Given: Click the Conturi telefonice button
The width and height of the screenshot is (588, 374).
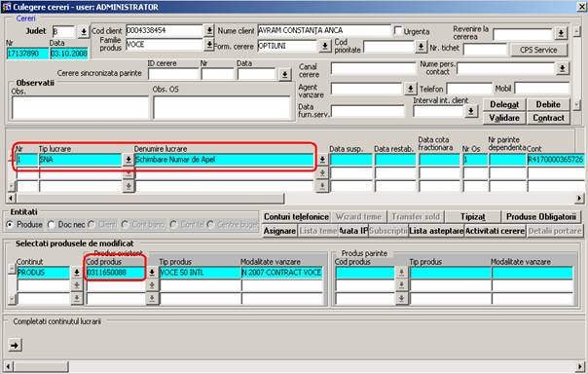Looking at the screenshot, I should [296, 217].
